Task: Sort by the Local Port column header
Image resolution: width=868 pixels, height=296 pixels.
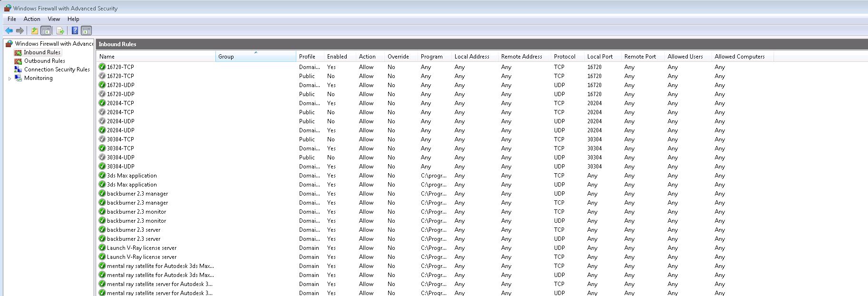Action: (603, 56)
